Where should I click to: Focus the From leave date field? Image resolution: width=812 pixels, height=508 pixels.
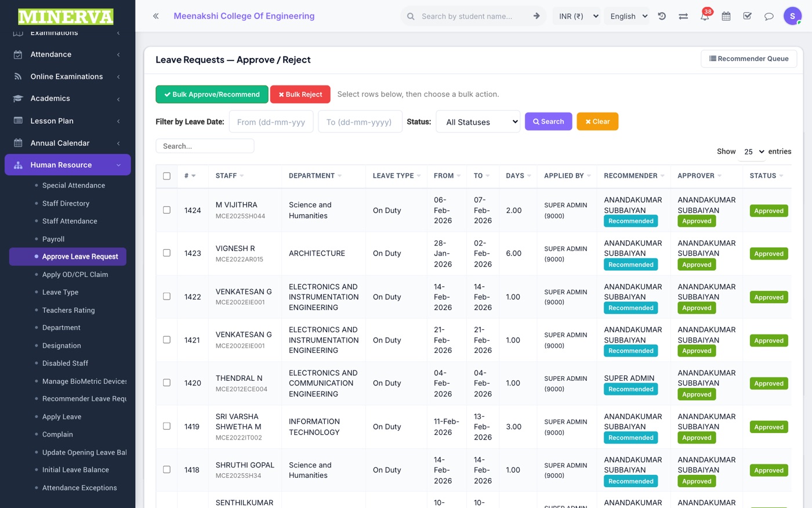(271, 122)
